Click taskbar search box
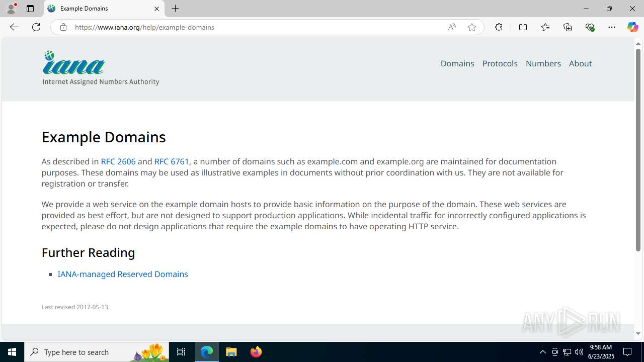The image size is (644, 362). (97, 352)
